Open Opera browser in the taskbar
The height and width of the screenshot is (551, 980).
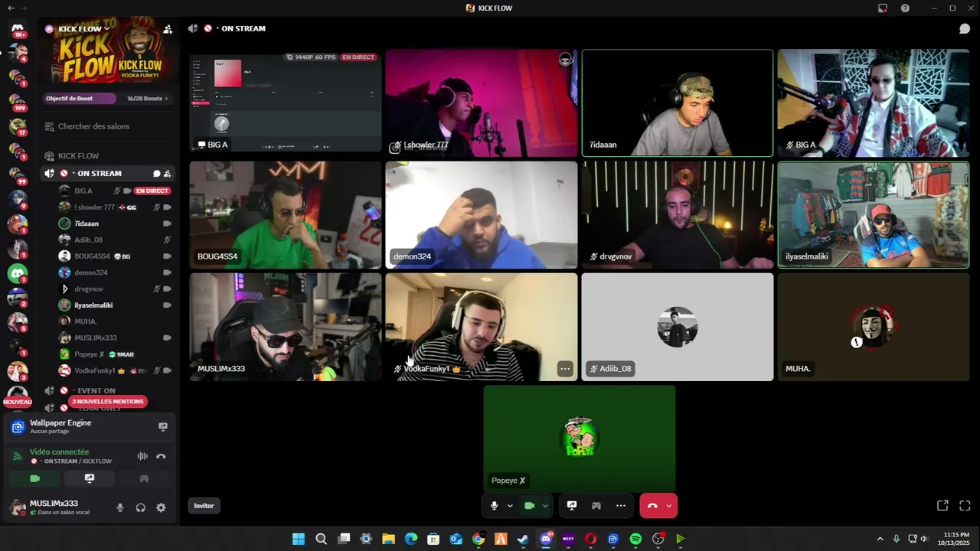coord(590,539)
